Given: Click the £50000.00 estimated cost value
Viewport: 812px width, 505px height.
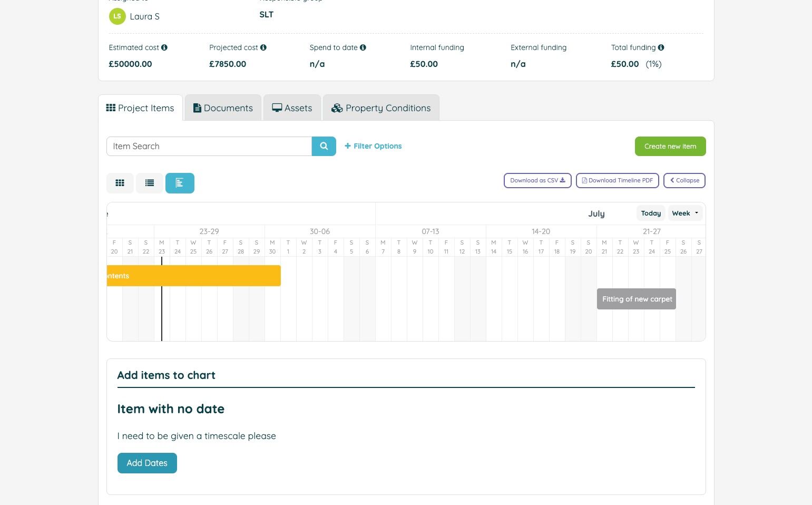Looking at the screenshot, I should pyautogui.click(x=130, y=64).
